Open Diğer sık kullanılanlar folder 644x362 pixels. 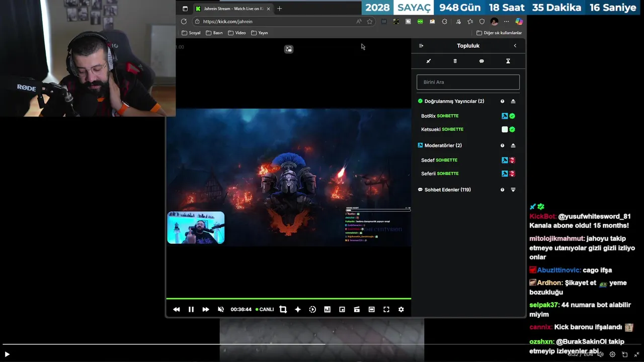pos(499,33)
